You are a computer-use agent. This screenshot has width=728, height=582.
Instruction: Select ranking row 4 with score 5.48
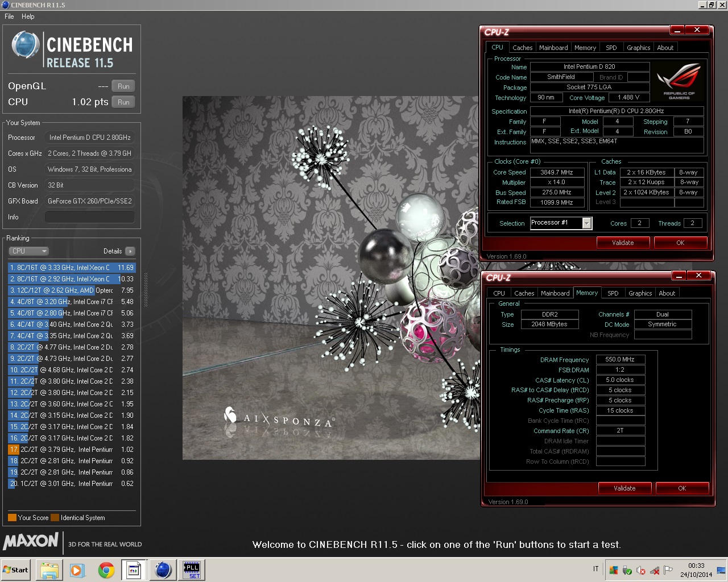(x=71, y=302)
